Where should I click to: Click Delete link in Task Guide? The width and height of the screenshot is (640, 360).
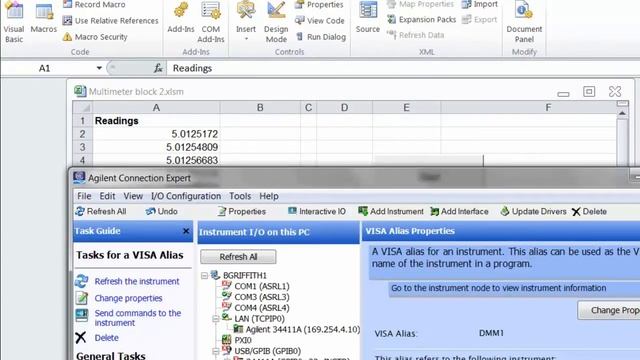[x=106, y=338]
